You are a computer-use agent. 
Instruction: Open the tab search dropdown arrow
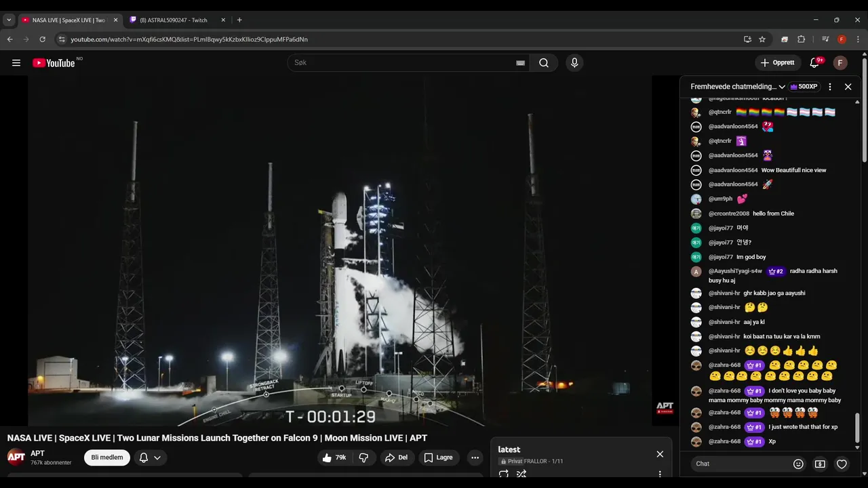click(9, 20)
